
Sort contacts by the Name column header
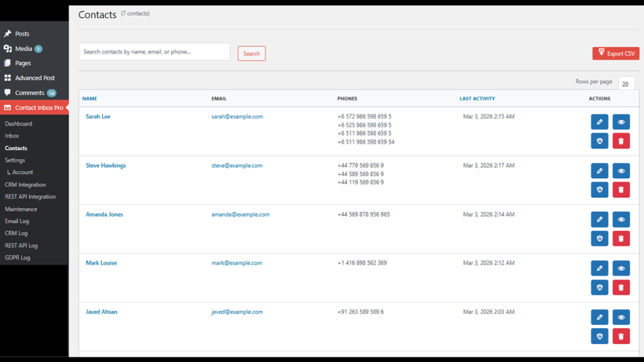[x=89, y=99]
